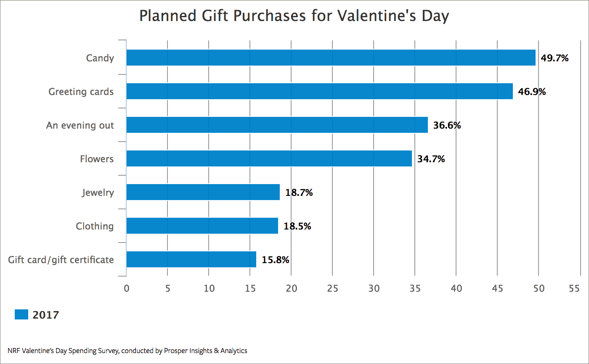The image size is (589, 364).
Task: Select the Flowers category label
Action: click(x=97, y=159)
